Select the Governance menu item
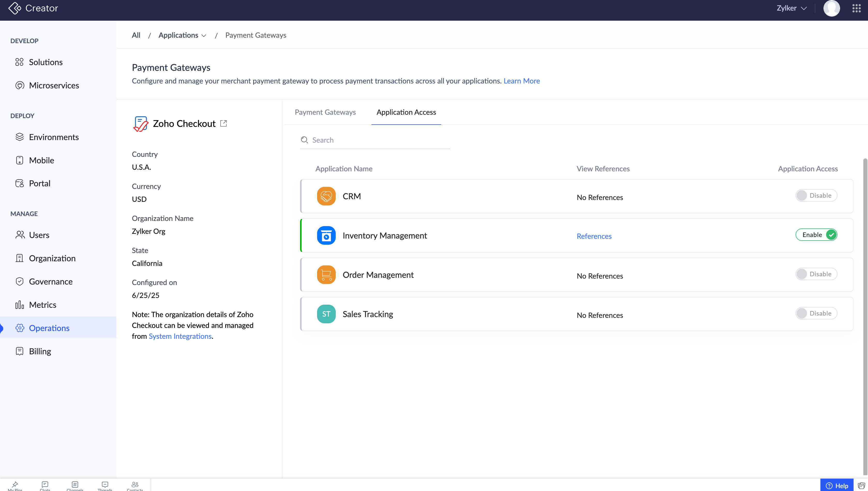The image size is (868, 491). [51, 281]
